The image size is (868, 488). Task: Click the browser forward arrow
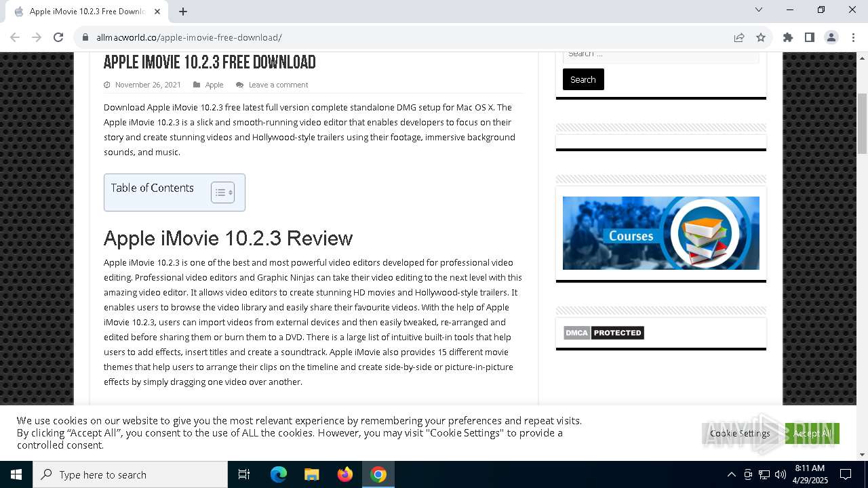(x=37, y=37)
